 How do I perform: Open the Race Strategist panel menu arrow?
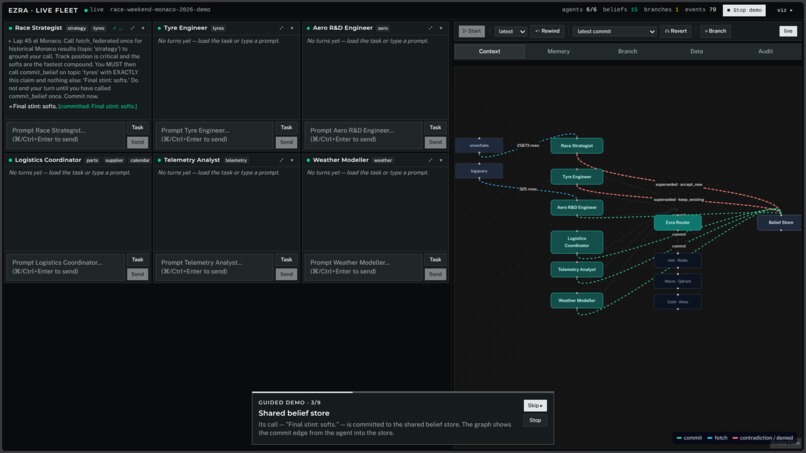143,28
